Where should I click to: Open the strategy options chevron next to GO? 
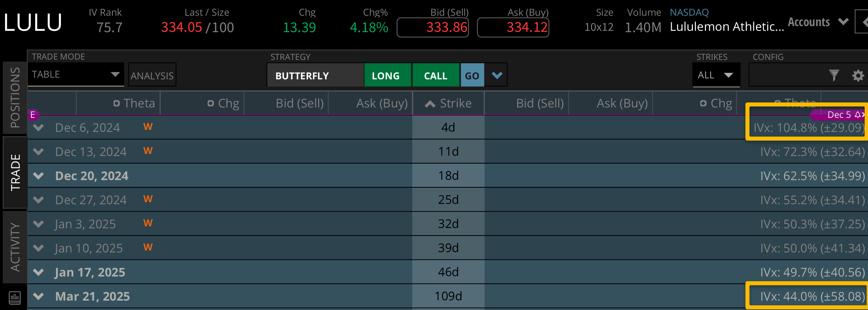[497, 75]
